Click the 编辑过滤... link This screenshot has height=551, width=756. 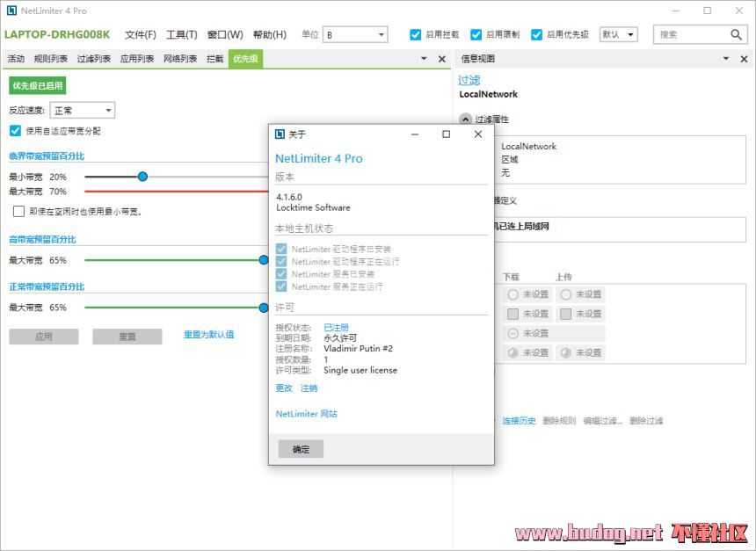[x=603, y=421]
